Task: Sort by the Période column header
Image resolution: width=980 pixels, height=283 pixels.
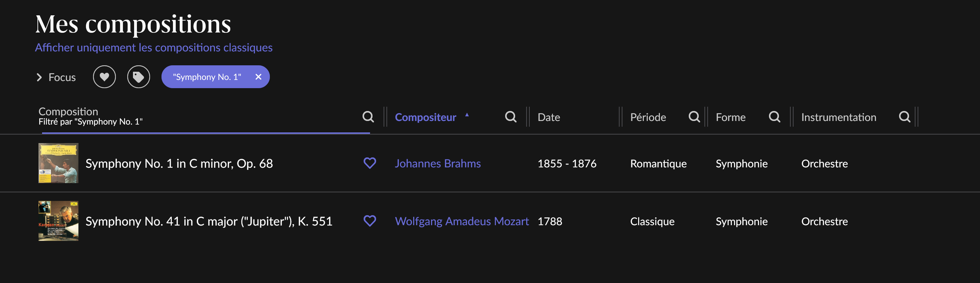Action: click(648, 117)
